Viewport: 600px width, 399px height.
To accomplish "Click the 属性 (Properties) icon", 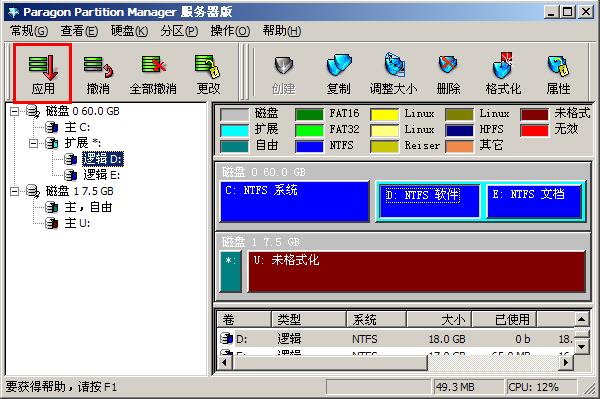I will 558,66.
